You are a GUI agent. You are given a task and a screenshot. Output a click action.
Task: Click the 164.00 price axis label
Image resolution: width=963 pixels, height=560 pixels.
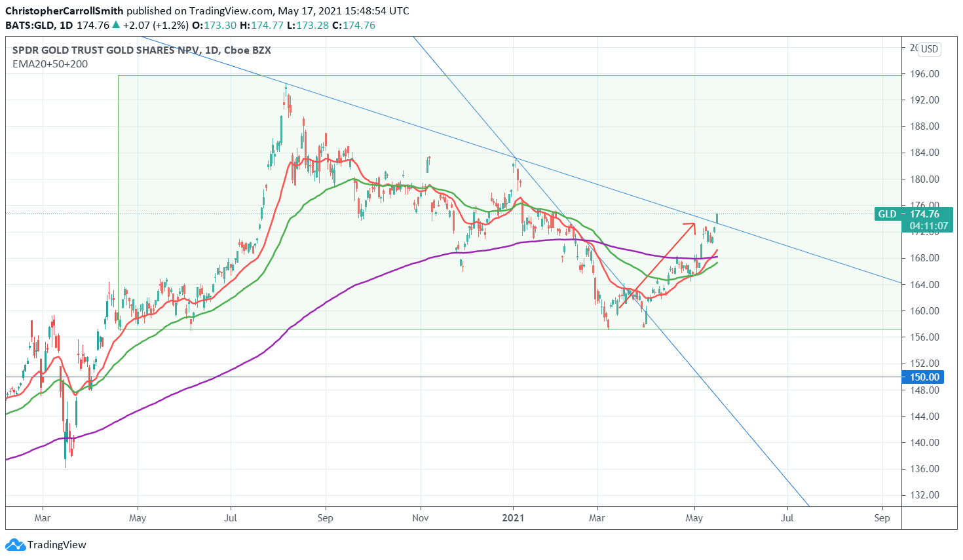[x=924, y=285]
